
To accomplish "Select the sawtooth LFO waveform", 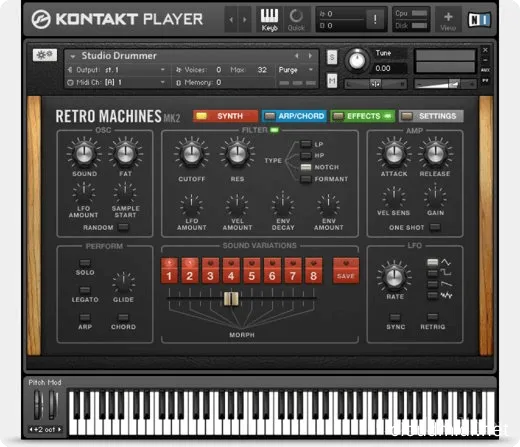I will (433, 284).
